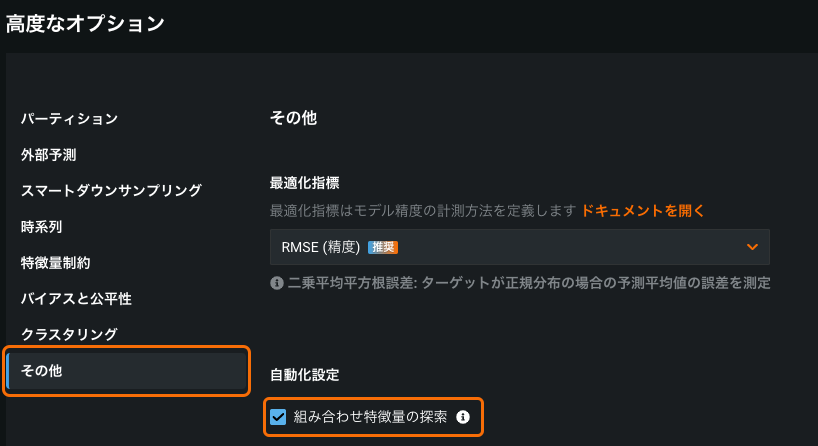
Task: Open バイアスと公平性 settings
Action: tap(76, 299)
